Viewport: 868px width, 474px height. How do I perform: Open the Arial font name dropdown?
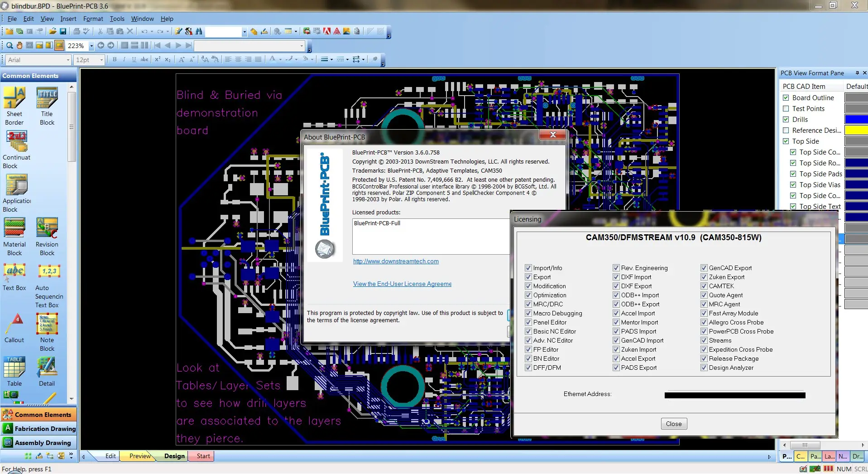point(68,60)
